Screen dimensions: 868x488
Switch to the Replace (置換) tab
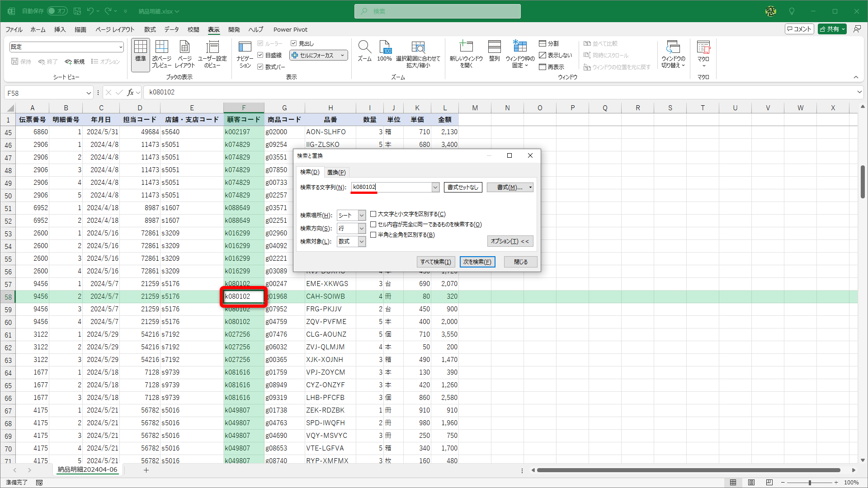point(336,172)
